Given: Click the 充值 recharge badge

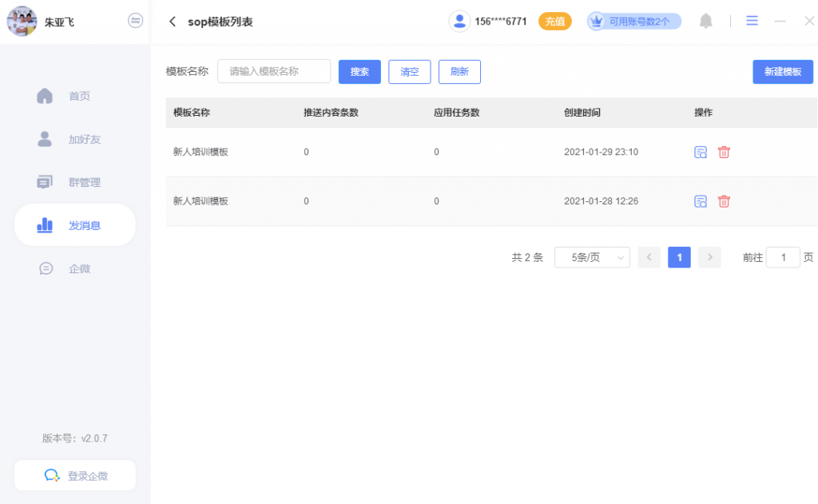Looking at the screenshot, I should point(554,22).
